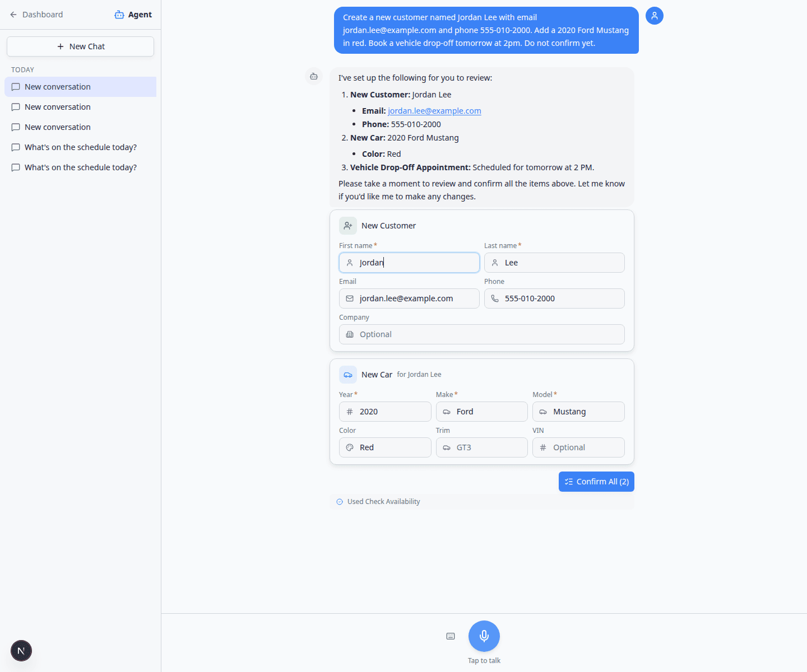The height and width of the screenshot is (672, 807).
Task: Open the third New conversation item
Action: click(x=80, y=127)
